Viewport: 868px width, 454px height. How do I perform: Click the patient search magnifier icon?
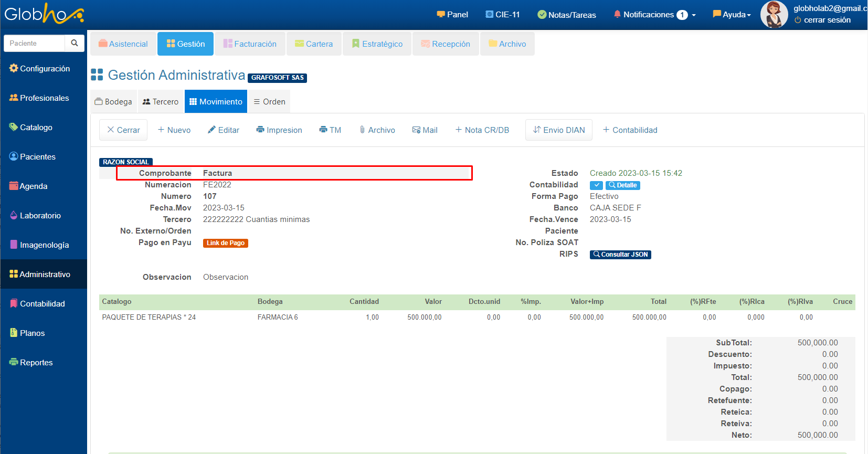[75, 43]
